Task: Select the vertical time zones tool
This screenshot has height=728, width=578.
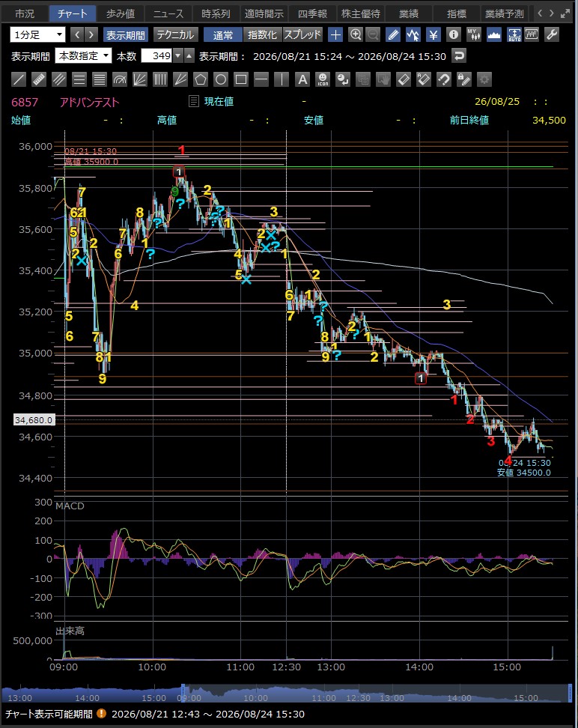Action: coord(160,79)
